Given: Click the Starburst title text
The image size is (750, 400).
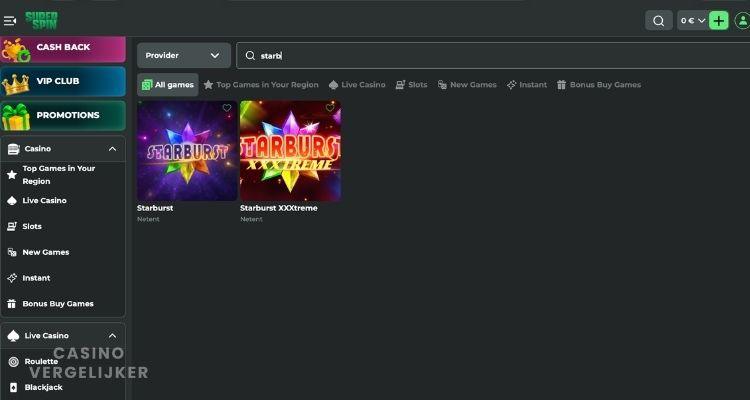Looking at the screenshot, I should [x=155, y=208].
